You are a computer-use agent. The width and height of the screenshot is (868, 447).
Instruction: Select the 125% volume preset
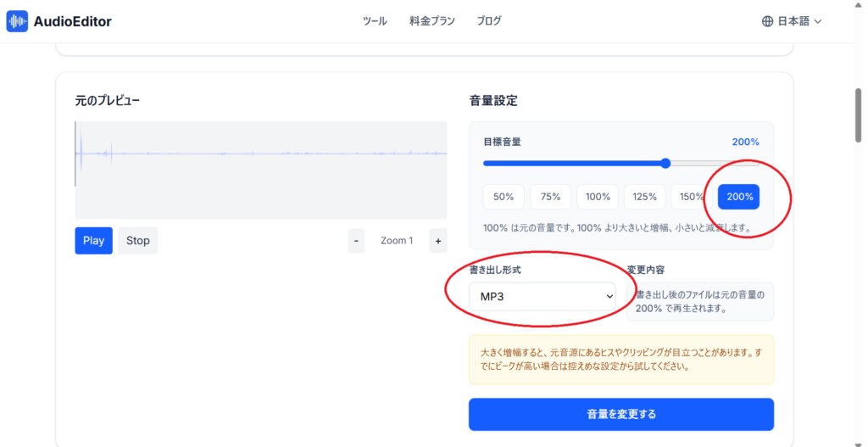click(x=644, y=197)
